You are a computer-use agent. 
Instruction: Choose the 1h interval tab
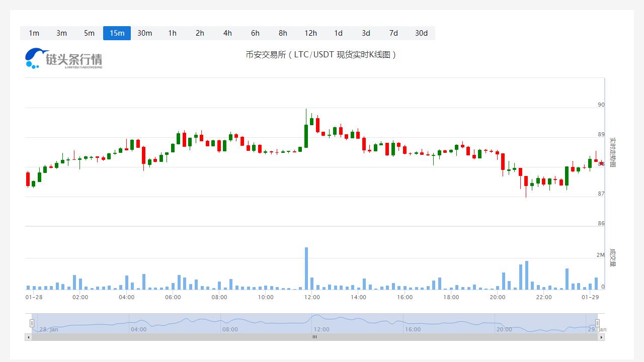(x=172, y=33)
